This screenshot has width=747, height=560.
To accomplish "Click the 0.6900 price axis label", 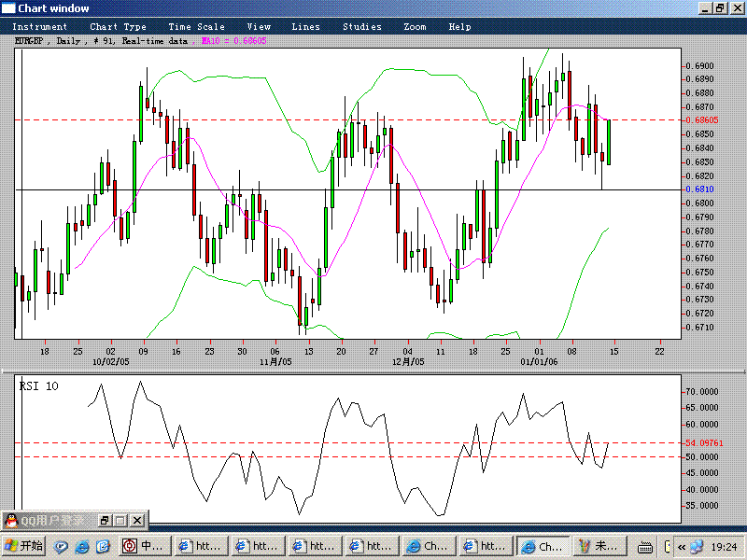I will coord(699,65).
